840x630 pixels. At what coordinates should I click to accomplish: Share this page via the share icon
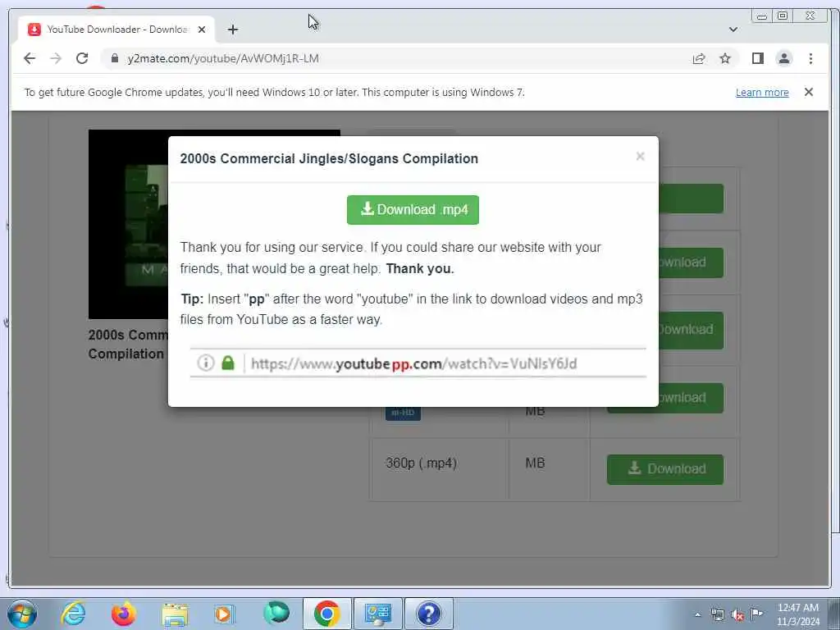(699, 58)
